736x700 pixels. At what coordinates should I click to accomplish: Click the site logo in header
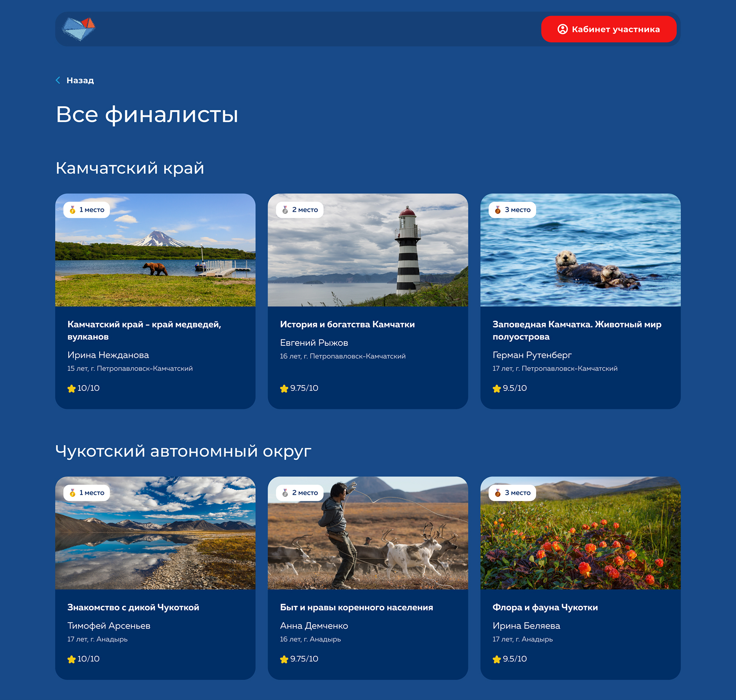pyautogui.click(x=79, y=29)
